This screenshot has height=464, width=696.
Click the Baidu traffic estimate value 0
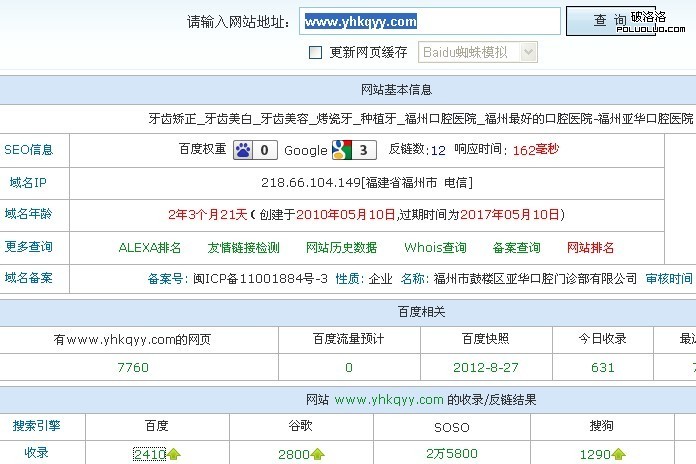click(349, 368)
